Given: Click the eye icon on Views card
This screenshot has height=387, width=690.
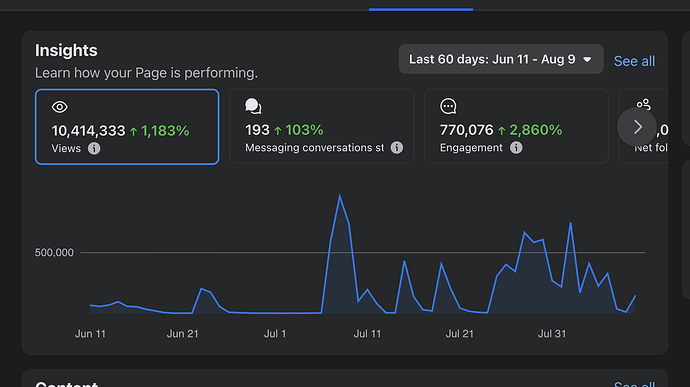Looking at the screenshot, I should pos(60,107).
